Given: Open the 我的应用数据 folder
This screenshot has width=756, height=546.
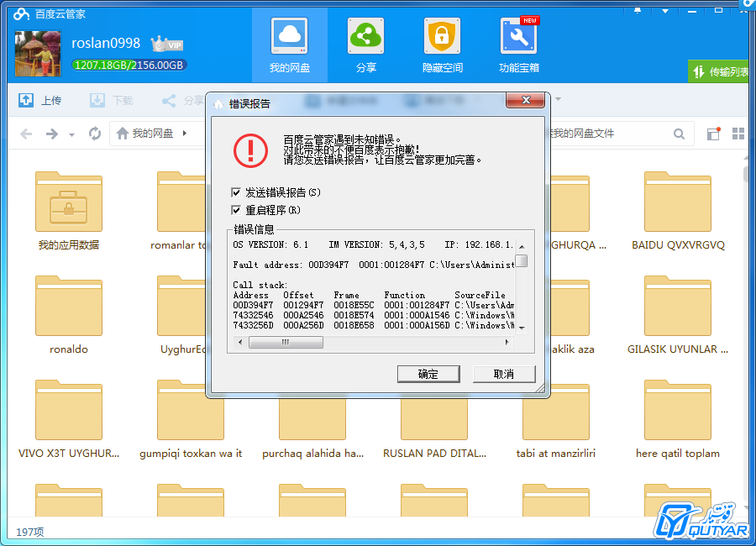Looking at the screenshot, I should (69, 202).
